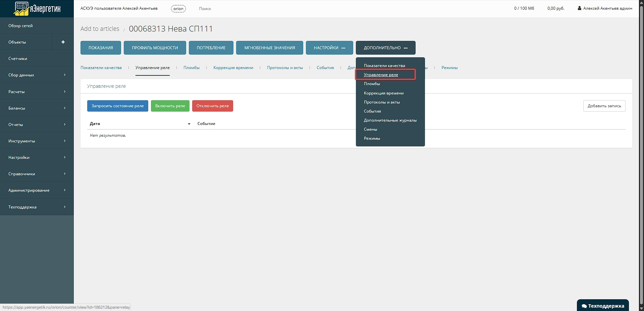The width and height of the screenshot is (644, 311).
Task: Click the user profile icon Алексей Акентьев
Action: tap(579, 8)
